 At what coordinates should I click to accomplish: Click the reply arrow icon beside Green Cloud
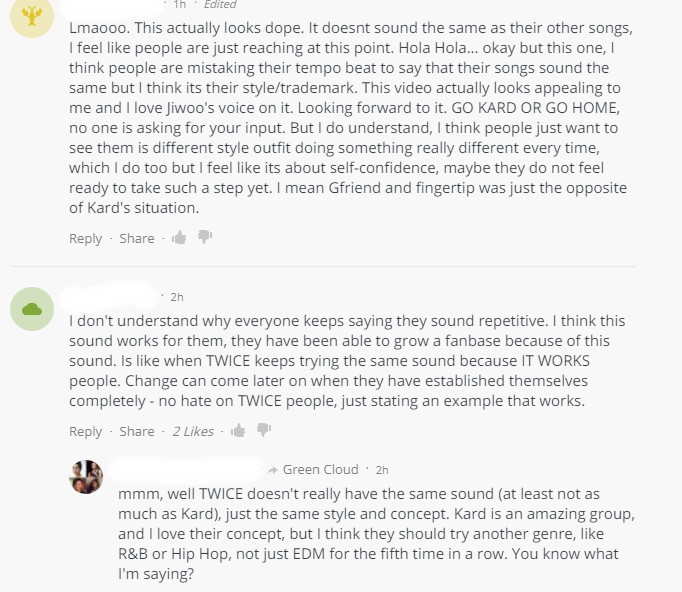coord(273,470)
